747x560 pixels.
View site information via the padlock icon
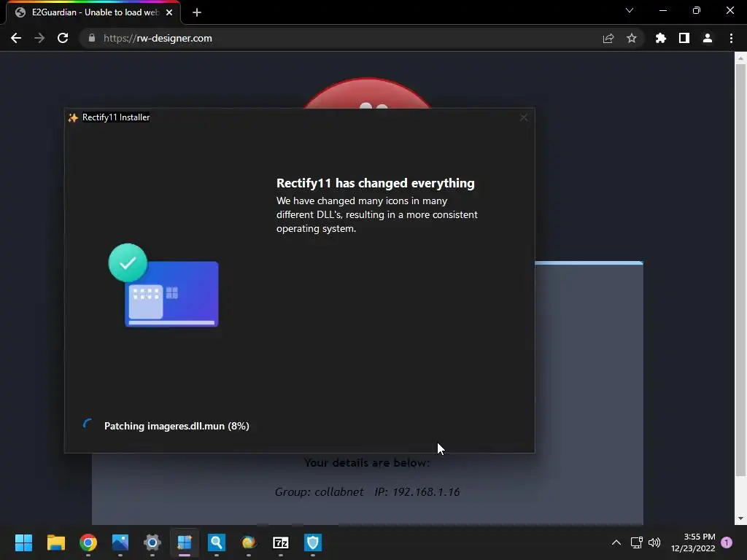click(x=92, y=38)
